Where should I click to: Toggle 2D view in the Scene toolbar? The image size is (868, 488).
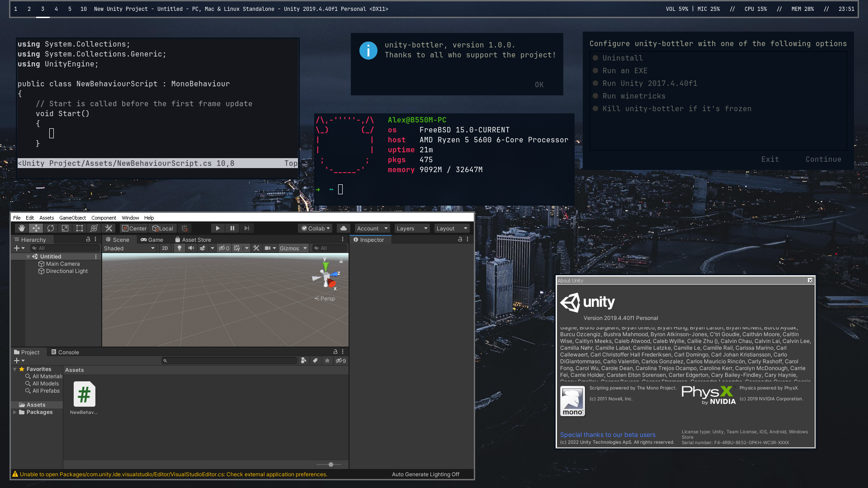click(165, 248)
